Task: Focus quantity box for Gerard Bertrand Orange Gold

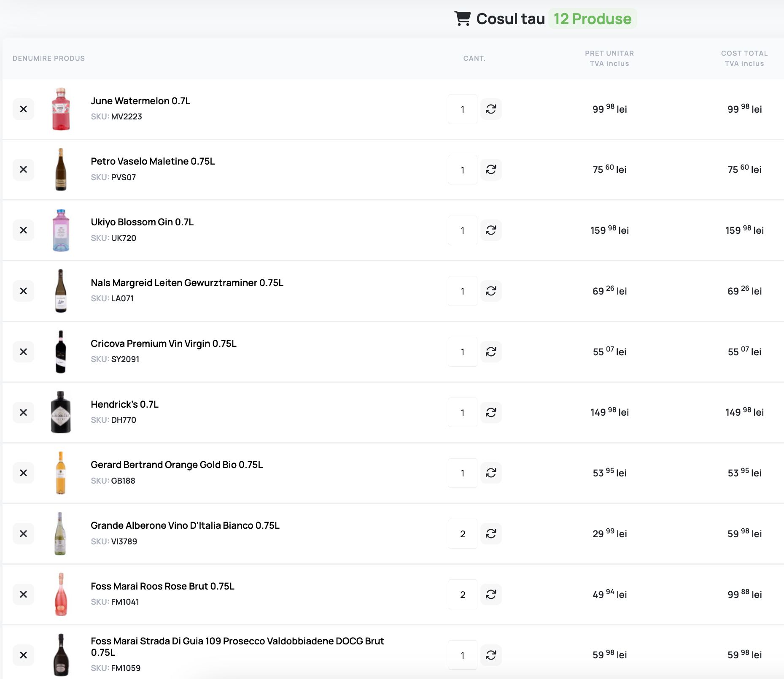Action: click(x=463, y=473)
